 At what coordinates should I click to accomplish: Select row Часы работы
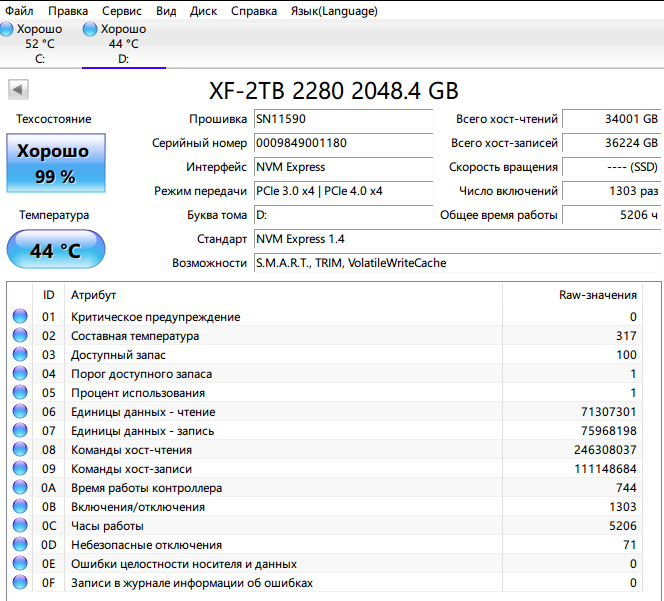[325, 526]
